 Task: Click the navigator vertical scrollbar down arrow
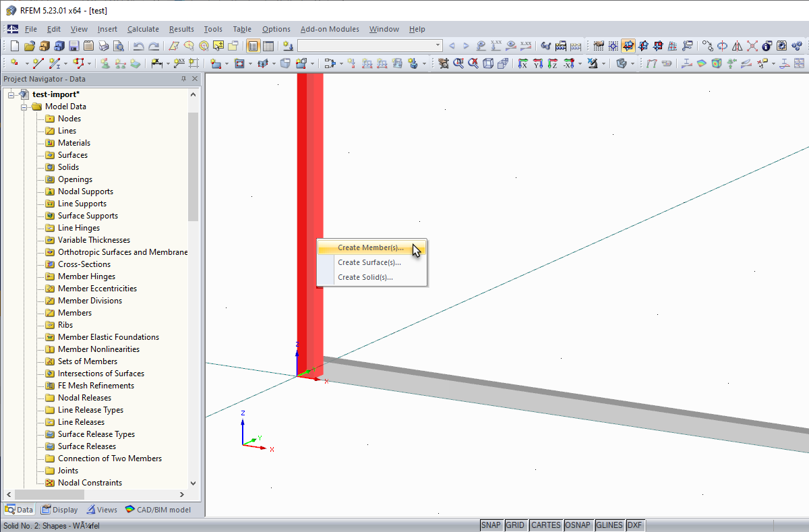pos(193,483)
